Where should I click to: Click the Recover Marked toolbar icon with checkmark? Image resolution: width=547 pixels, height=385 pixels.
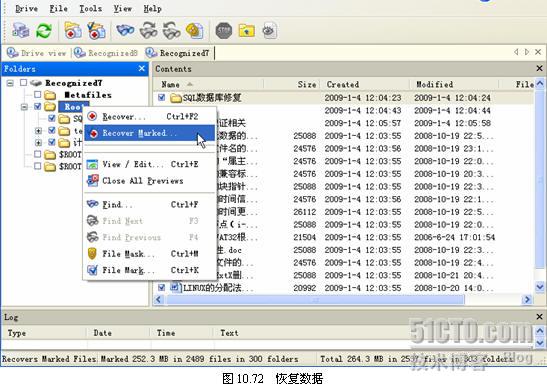(96, 30)
